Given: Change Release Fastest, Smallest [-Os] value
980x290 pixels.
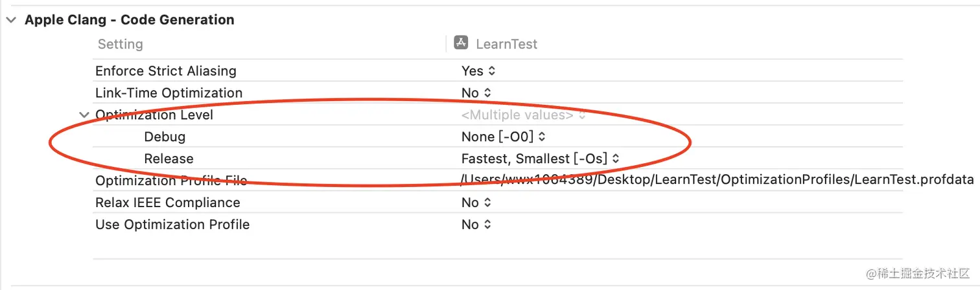Looking at the screenshot, I should (x=540, y=159).
